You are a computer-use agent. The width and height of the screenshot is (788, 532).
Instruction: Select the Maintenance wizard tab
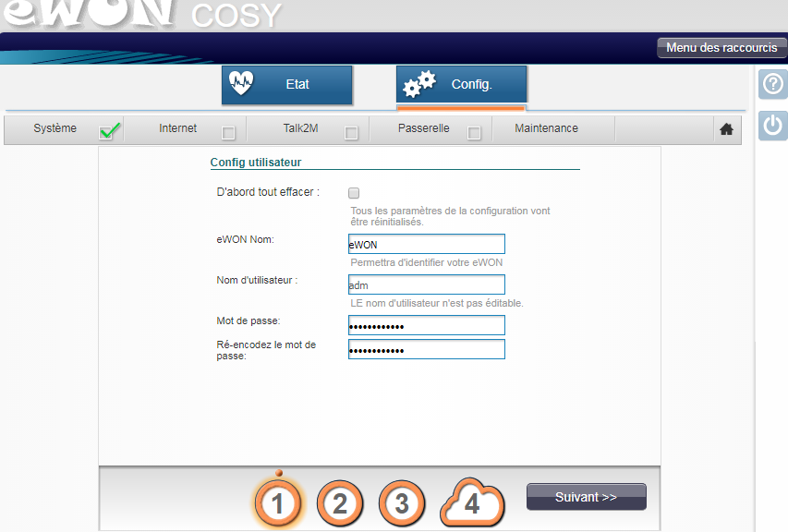tap(546, 128)
